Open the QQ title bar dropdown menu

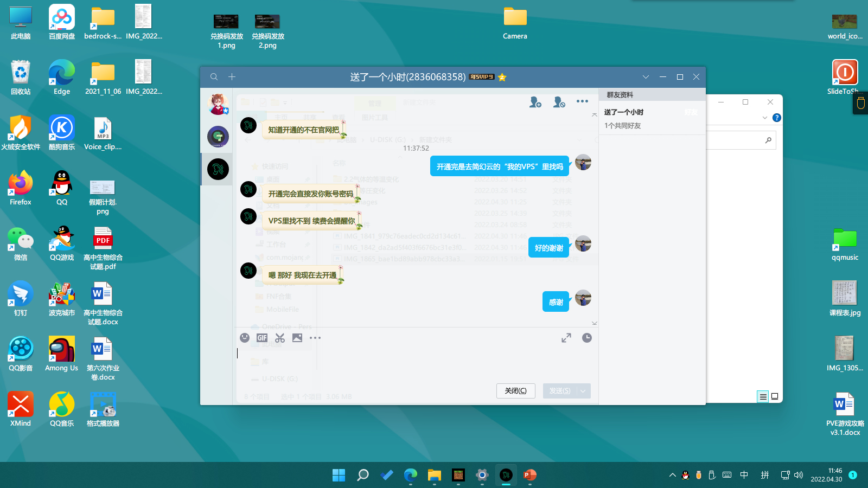tap(646, 77)
